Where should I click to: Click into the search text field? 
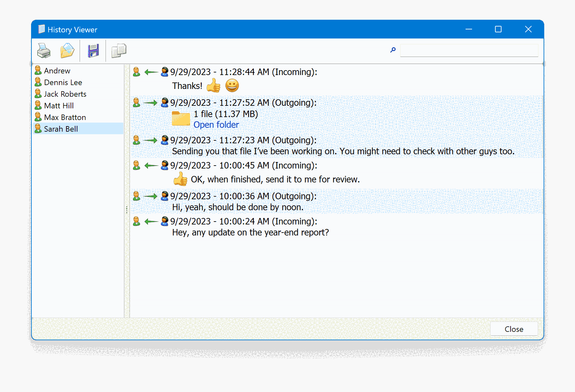tap(469, 50)
